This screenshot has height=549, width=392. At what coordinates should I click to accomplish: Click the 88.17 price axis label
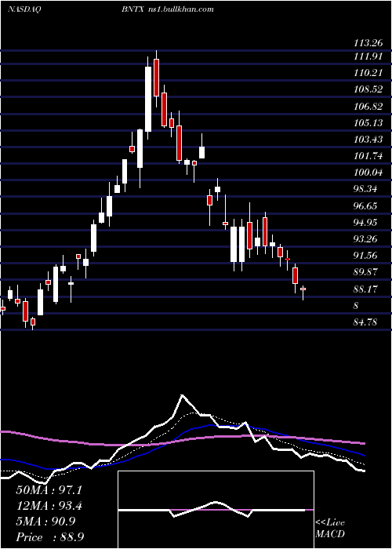[x=365, y=289]
